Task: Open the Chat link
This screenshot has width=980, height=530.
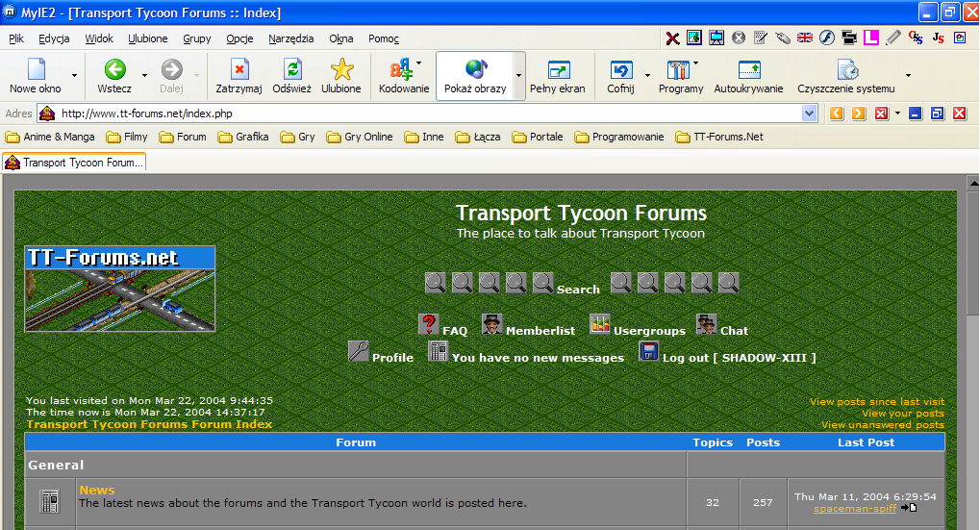Action: 734,331
